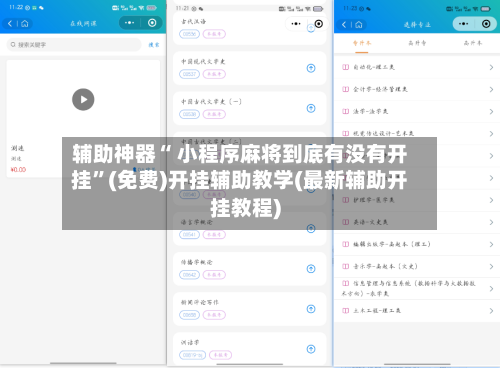Select the 音乐学-高起本(文史) major name

coord(385,266)
